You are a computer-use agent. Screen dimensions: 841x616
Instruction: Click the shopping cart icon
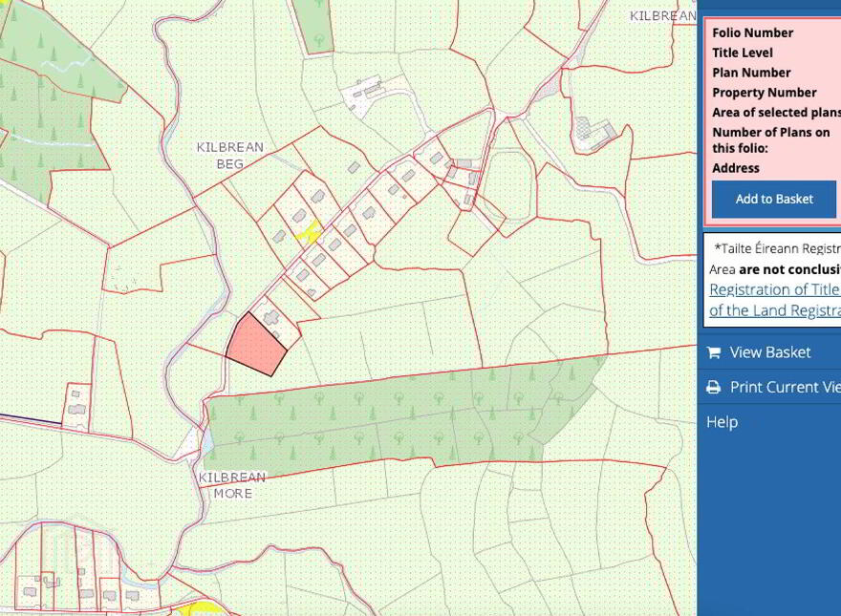[x=713, y=352]
